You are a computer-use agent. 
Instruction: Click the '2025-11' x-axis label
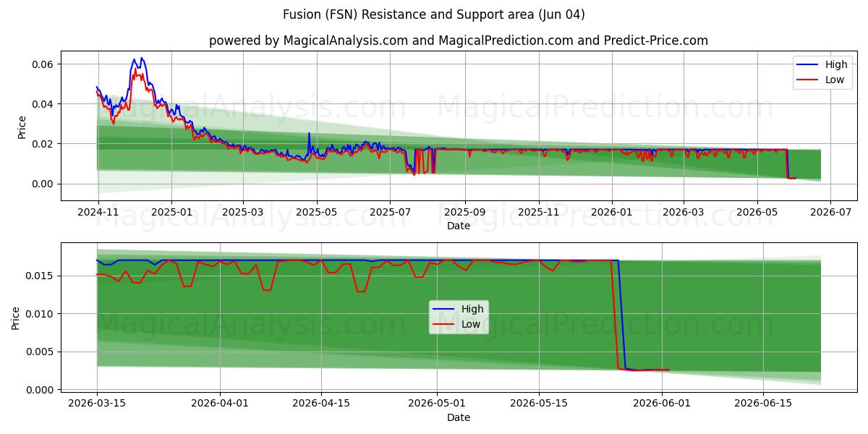click(x=538, y=212)
